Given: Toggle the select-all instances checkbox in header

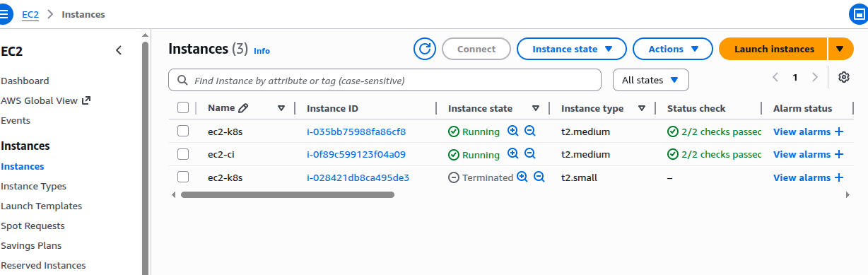Looking at the screenshot, I should point(183,107).
